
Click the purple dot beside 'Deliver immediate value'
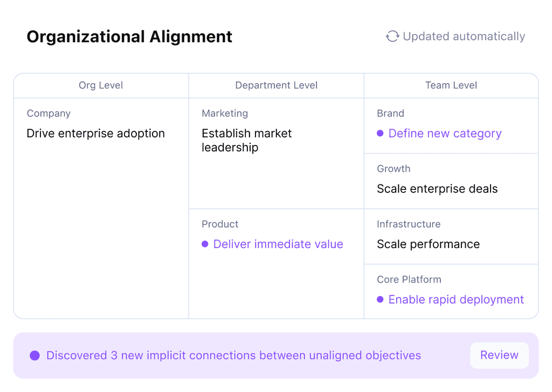click(205, 244)
